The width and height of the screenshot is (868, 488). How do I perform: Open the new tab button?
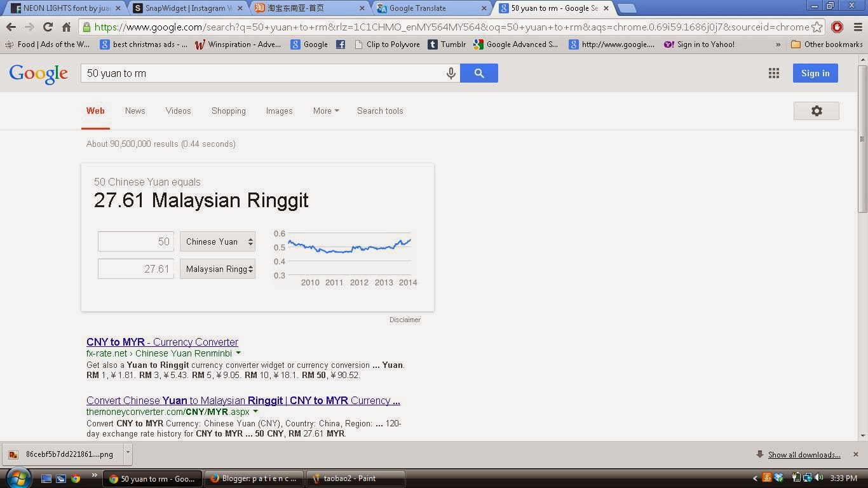coord(627,8)
